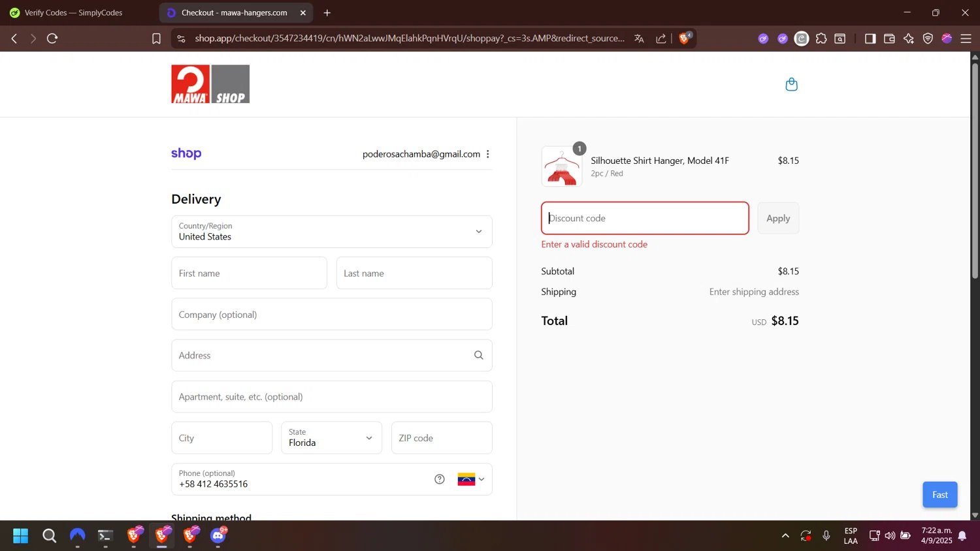Click the Fast button
The width and height of the screenshot is (980, 551).
(x=940, y=495)
